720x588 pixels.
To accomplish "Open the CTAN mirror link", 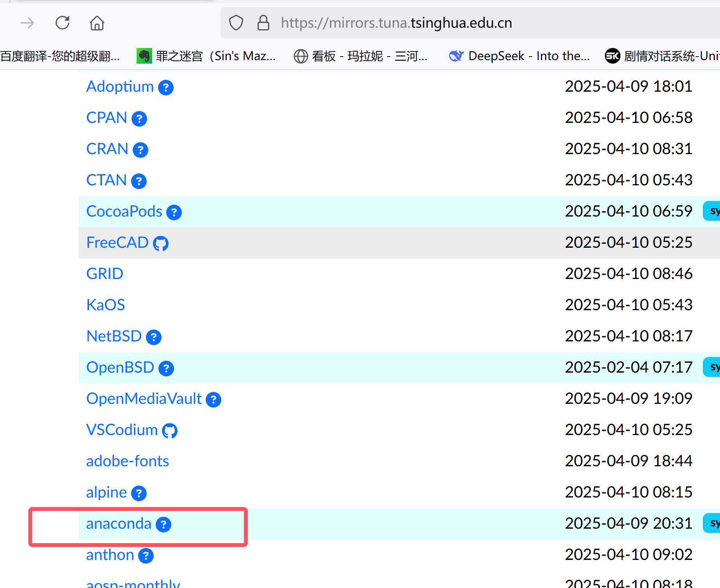I will click(x=107, y=180).
